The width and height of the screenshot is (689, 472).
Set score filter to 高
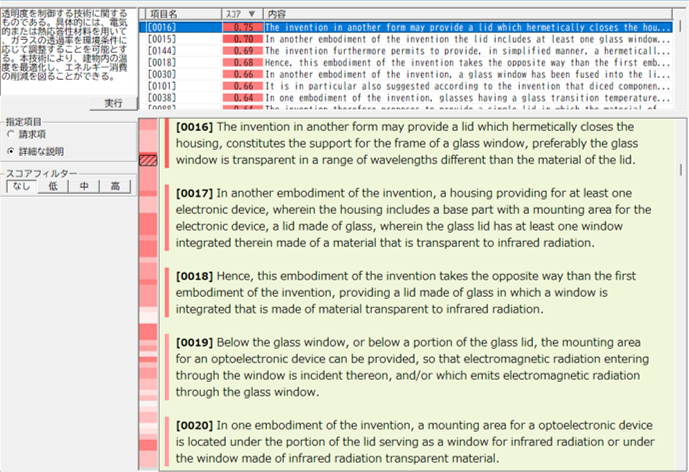[x=116, y=186]
